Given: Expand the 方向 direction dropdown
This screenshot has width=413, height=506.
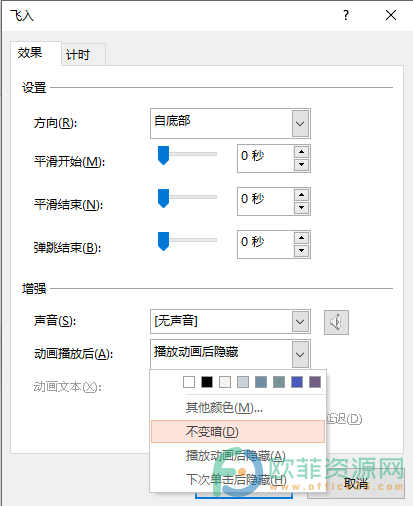Looking at the screenshot, I should (300, 124).
